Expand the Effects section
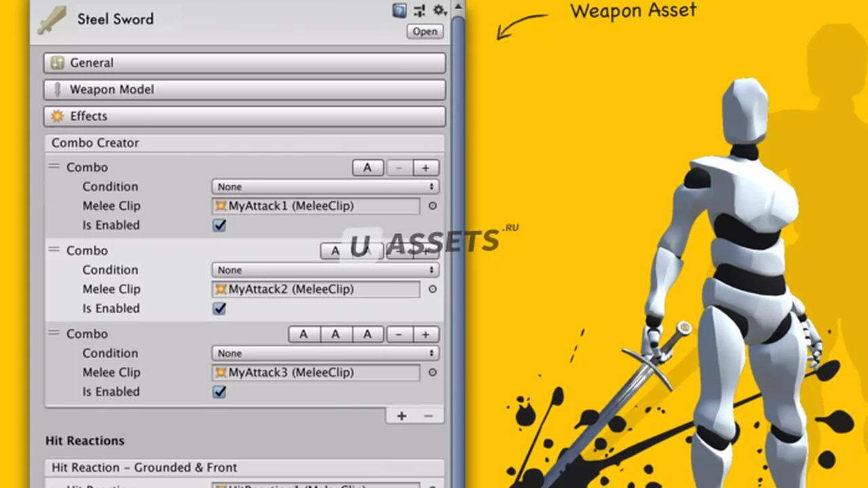The height and width of the screenshot is (488, 868). pos(245,116)
